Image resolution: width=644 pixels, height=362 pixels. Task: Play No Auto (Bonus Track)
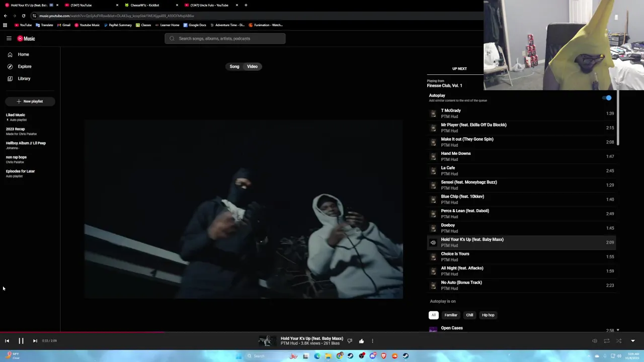521,285
